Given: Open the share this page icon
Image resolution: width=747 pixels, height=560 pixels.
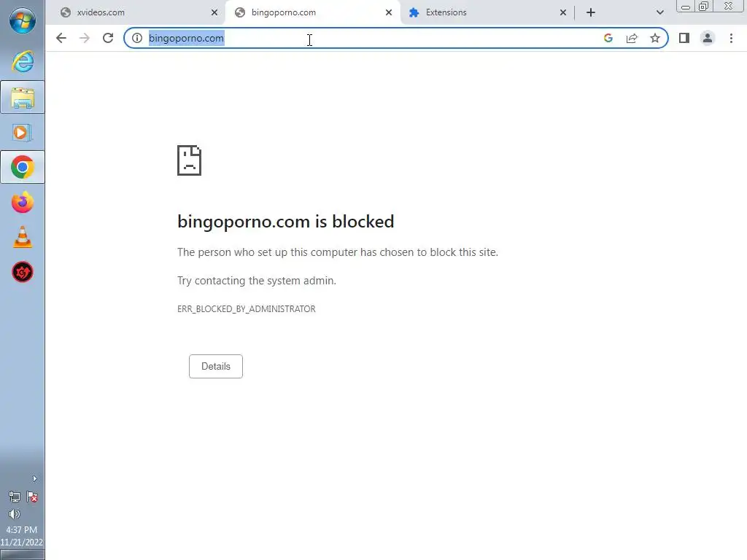Looking at the screenshot, I should coord(632,38).
